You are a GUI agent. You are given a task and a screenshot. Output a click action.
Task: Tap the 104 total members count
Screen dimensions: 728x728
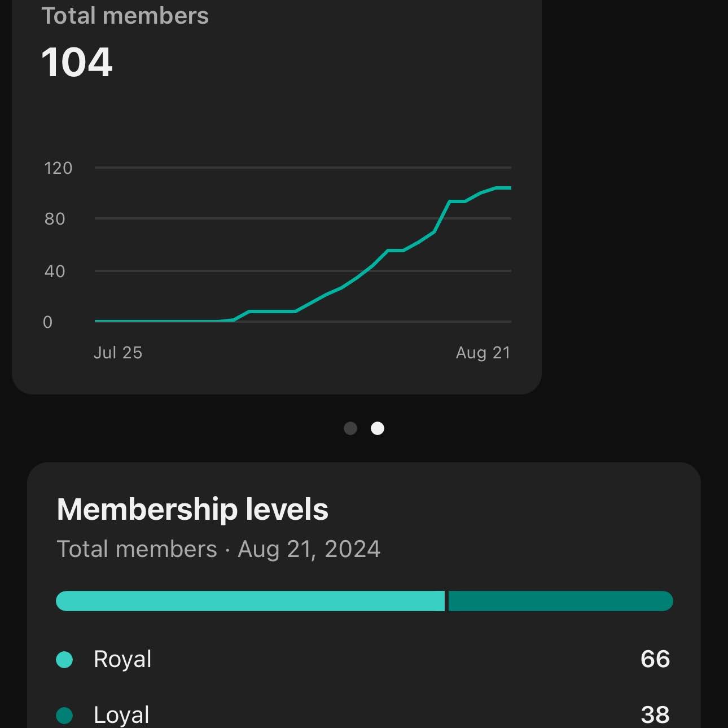77,62
